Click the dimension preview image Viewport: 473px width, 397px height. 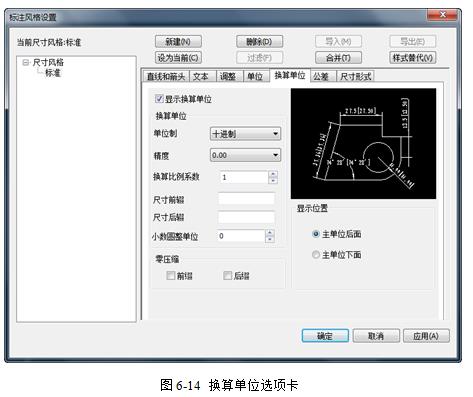(x=363, y=144)
